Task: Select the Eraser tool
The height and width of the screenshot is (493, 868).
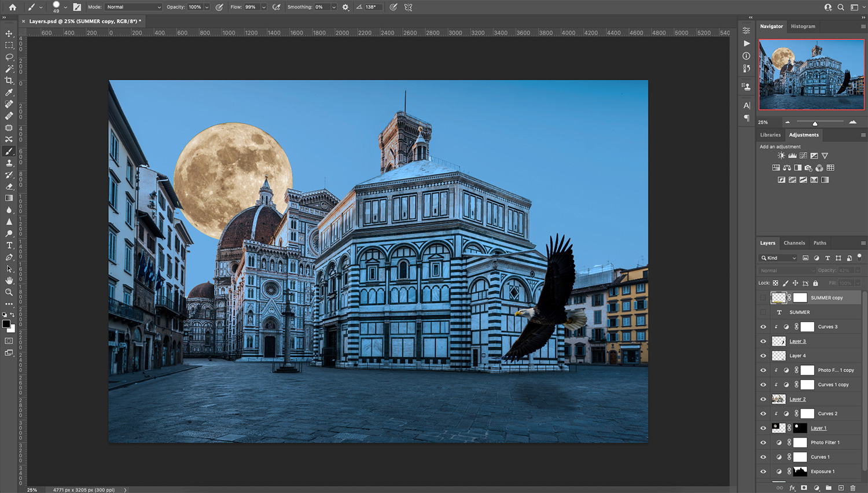Action: [x=9, y=186]
